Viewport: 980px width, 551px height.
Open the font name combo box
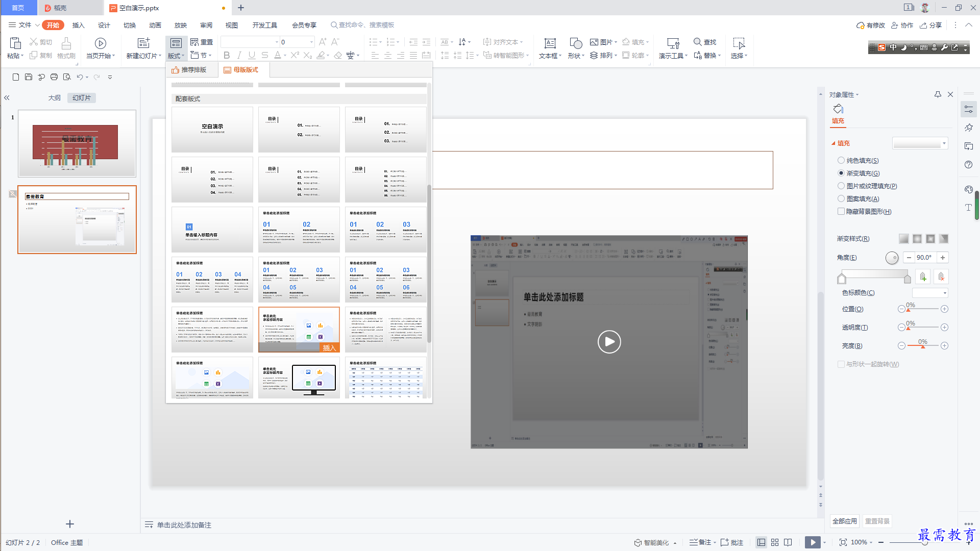point(250,42)
